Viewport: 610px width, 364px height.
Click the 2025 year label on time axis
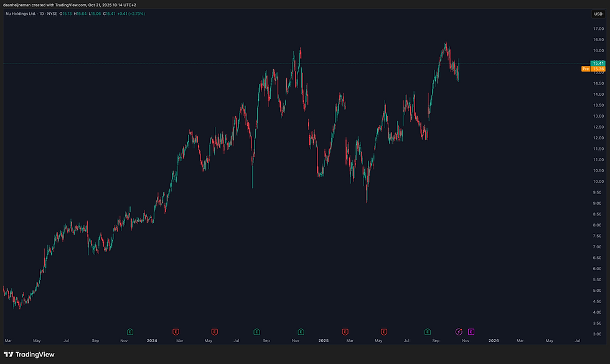tap(323, 341)
